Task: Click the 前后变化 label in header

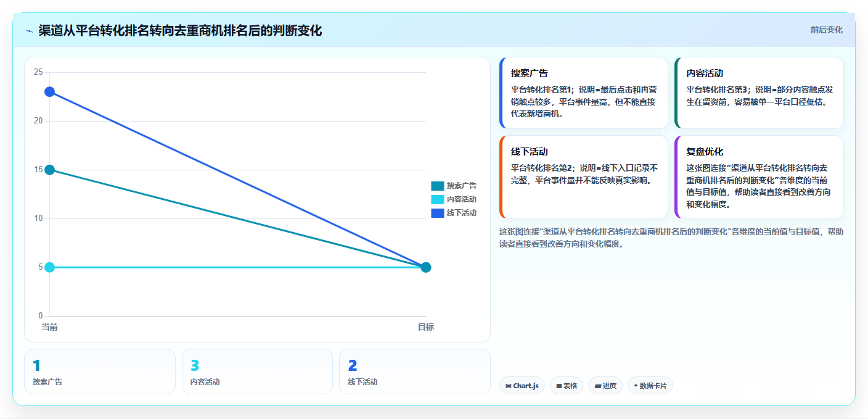Action: pyautogui.click(x=826, y=30)
